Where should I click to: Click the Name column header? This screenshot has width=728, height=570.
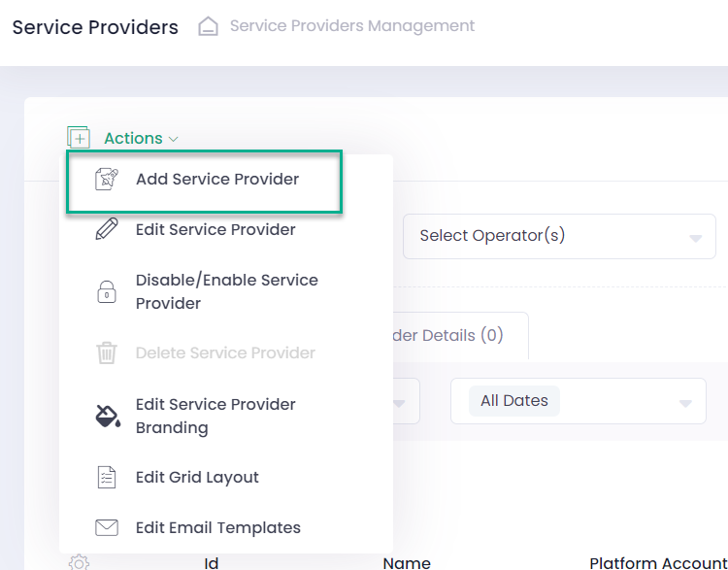click(407, 562)
